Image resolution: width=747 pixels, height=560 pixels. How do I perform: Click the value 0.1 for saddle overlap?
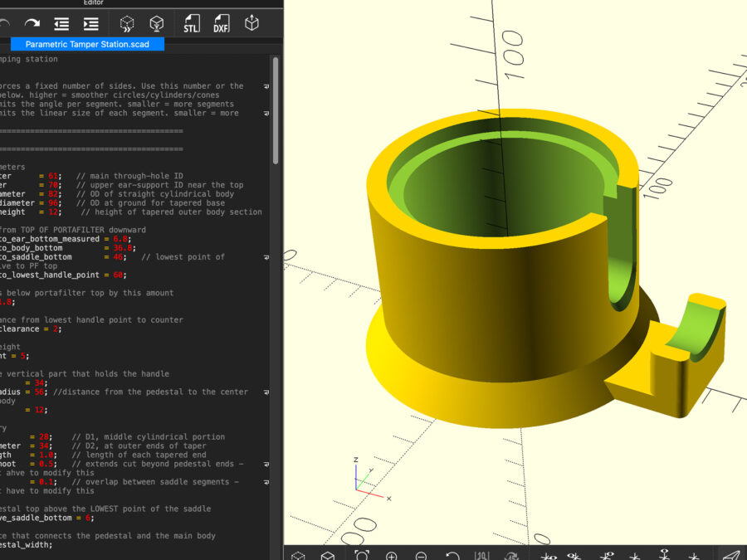click(x=46, y=482)
